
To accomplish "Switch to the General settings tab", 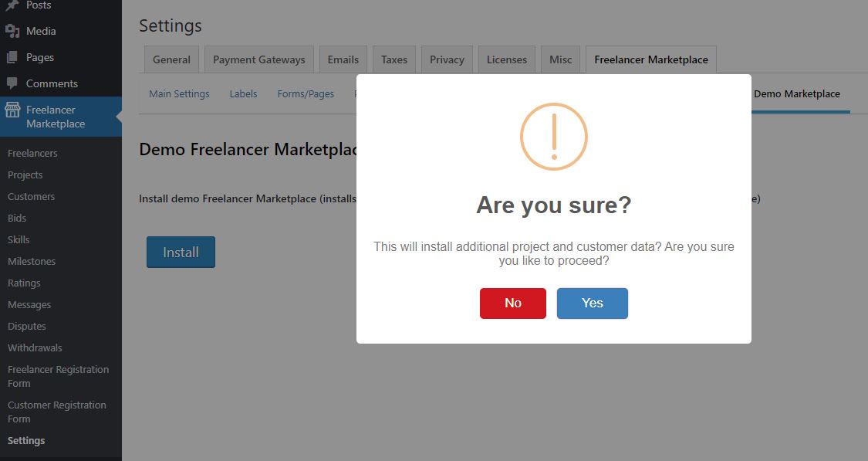I will click(x=171, y=59).
